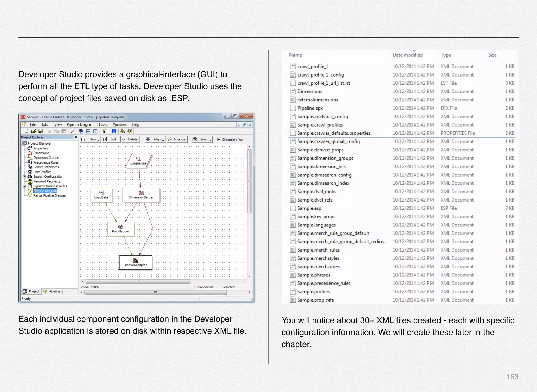Viewport: 537px width, 392px height.
Task: Select the DimensionServer component box
Action: click(x=141, y=195)
